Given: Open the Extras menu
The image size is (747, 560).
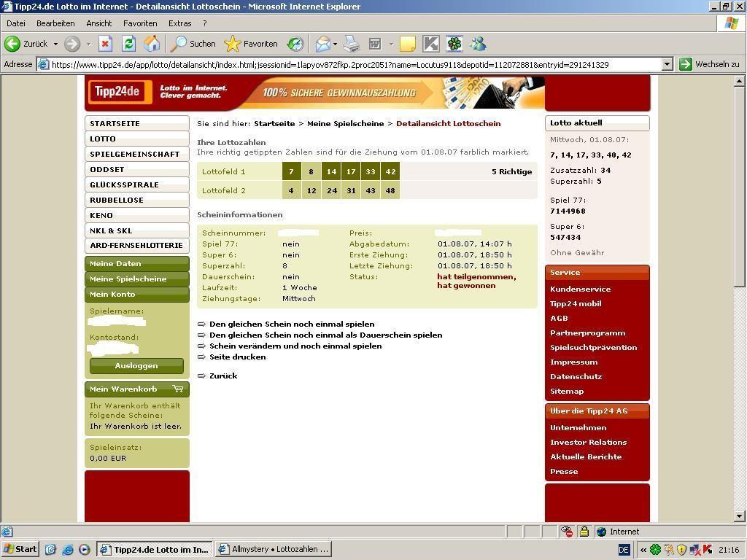Looking at the screenshot, I should (179, 23).
